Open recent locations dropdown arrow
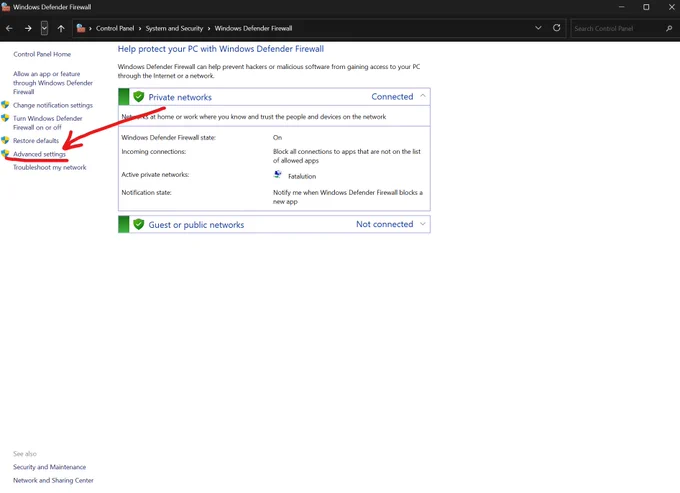 pos(44,28)
